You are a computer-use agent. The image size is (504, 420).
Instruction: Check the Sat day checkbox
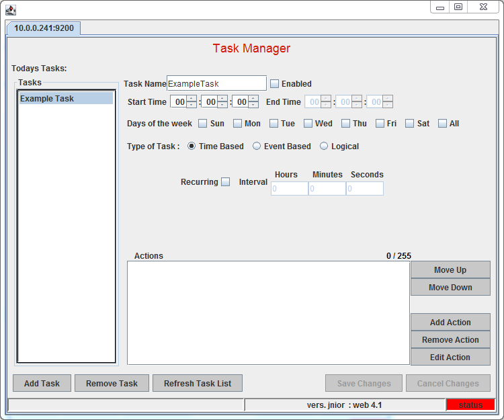pyautogui.click(x=409, y=124)
